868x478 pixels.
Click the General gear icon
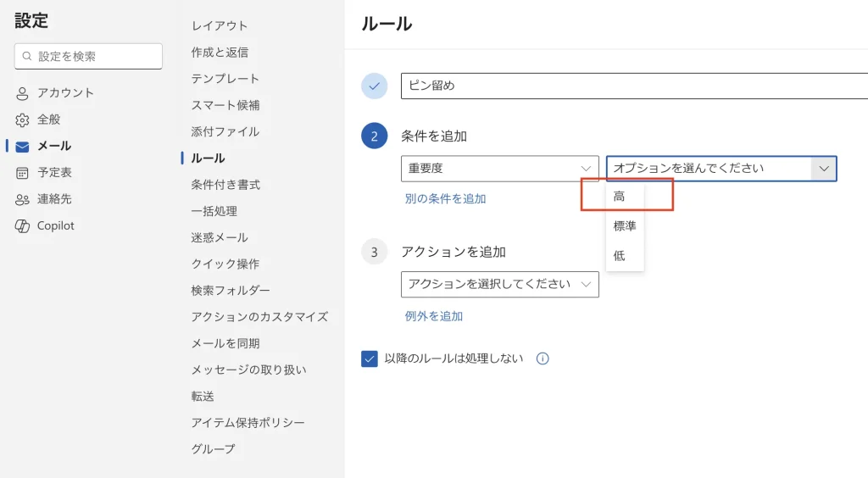pyautogui.click(x=22, y=119)
